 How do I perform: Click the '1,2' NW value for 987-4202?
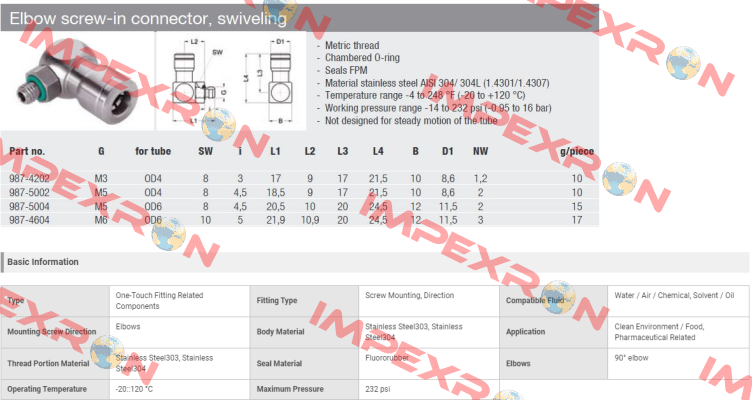480,178
